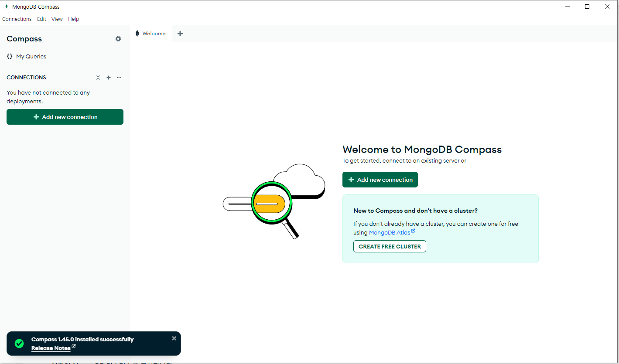The width and height of the screenshot is (619, 364).
Task: Open Compass settings gear icon
Action: coord(118,39)
